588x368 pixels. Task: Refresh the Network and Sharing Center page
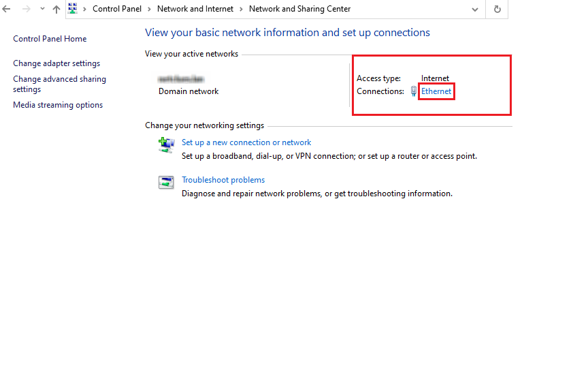tap(497, 9)
